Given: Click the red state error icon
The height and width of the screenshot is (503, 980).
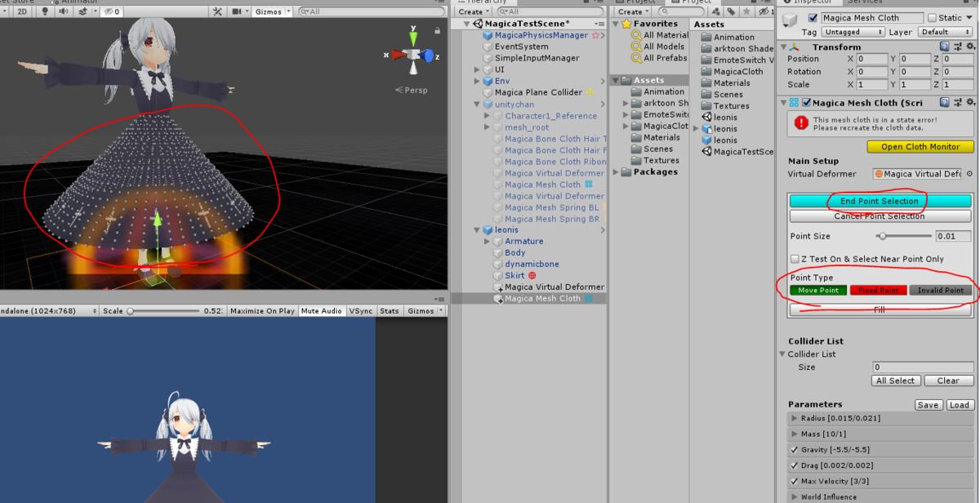Looking at the screenshot, I should coord(802,123).
